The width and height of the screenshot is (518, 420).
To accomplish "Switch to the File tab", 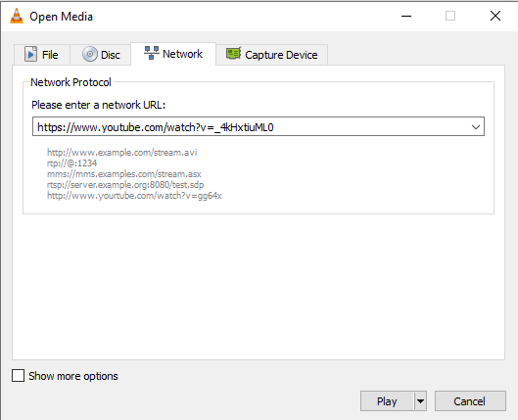I will click(x=42, y=55).
